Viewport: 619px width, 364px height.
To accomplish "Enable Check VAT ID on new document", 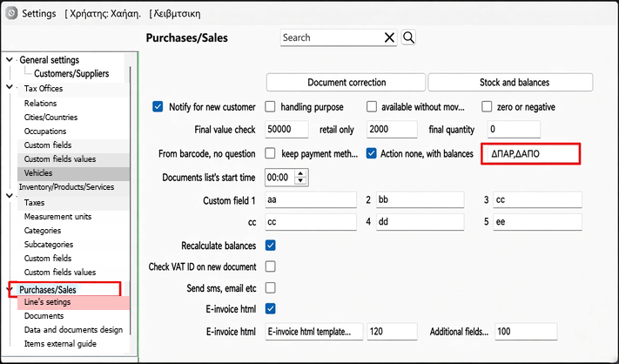I will (271, 266).
